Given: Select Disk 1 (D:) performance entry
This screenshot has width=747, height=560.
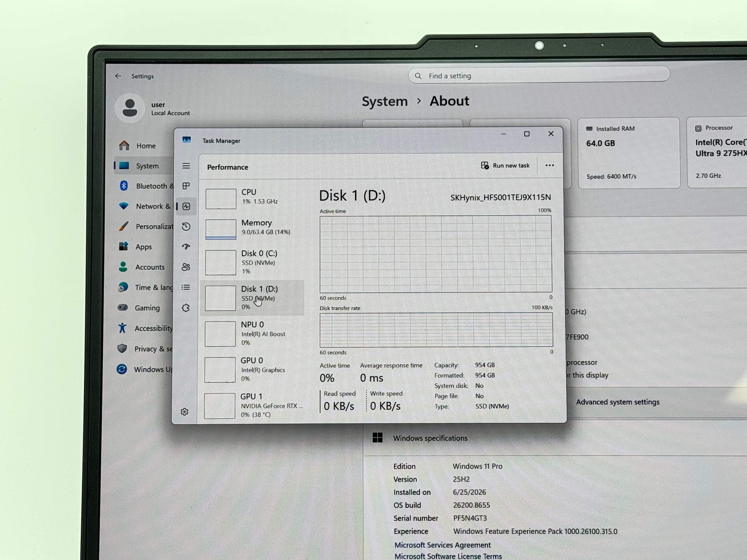Looking at the screenshot, I should [x=252, y=297].
